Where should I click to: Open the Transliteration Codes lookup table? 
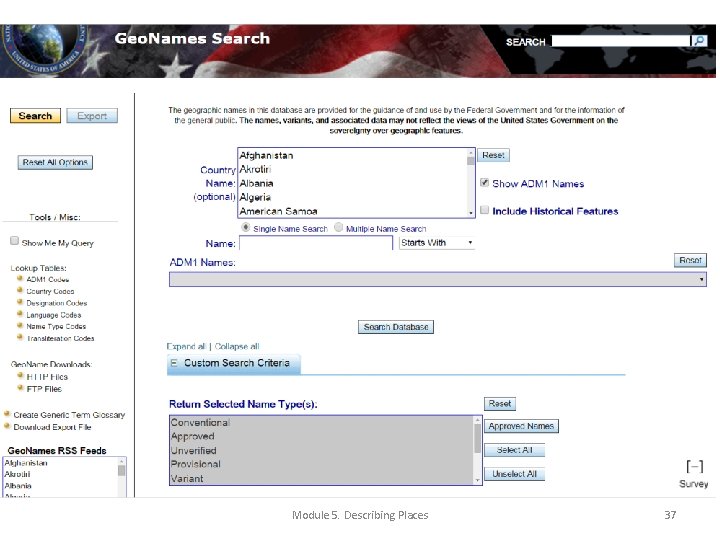[60, 338]
